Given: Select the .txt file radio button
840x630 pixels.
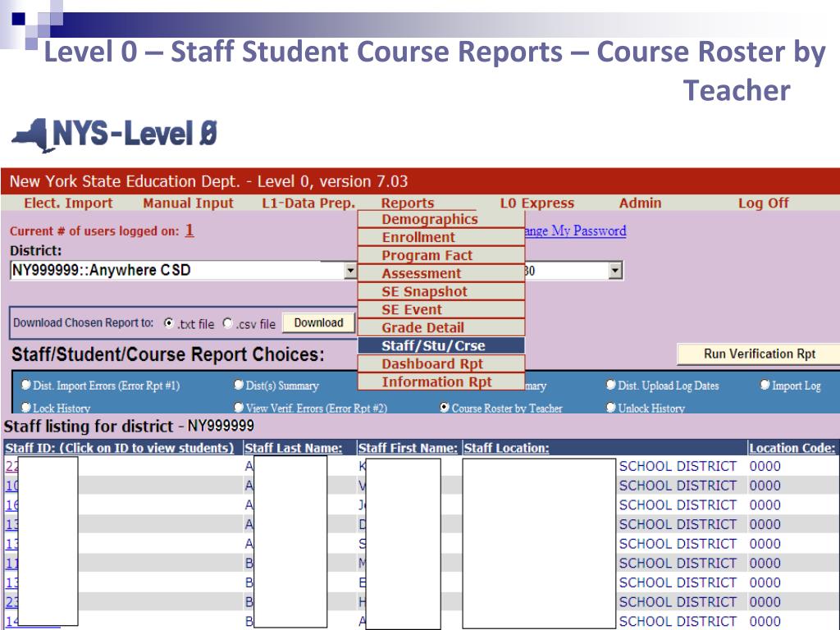Looking at the screenshot, I should (x=169, y=323).
